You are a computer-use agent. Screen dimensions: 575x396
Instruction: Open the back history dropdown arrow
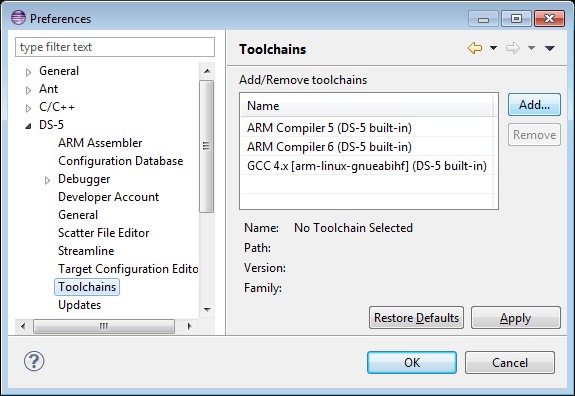coord(494,48)
